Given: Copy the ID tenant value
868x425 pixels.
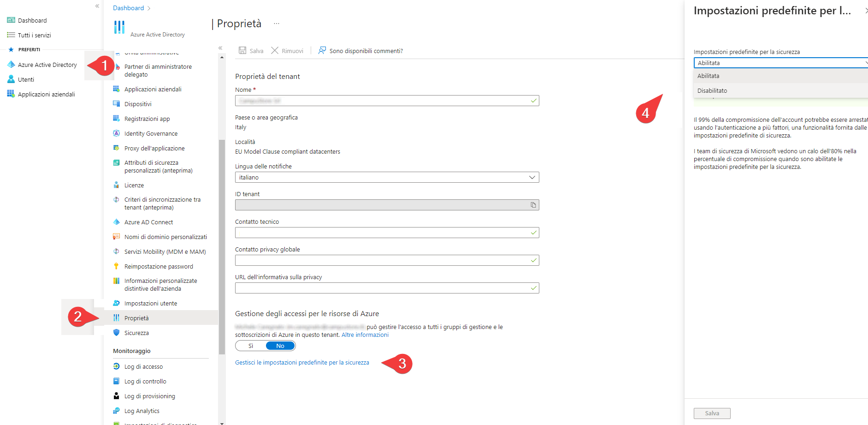Looking at the screenshot, I should [x=533, y=205].
